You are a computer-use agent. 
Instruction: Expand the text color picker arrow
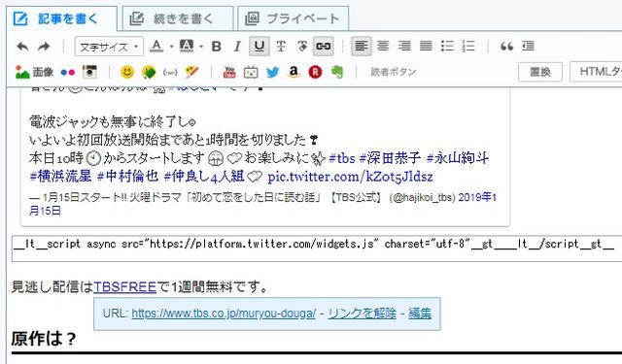click(171, 47)
